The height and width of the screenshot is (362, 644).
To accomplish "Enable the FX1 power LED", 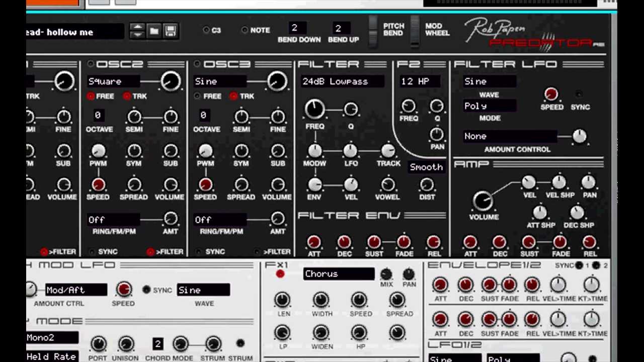I will pyautogui.click(x=280, y=274).
